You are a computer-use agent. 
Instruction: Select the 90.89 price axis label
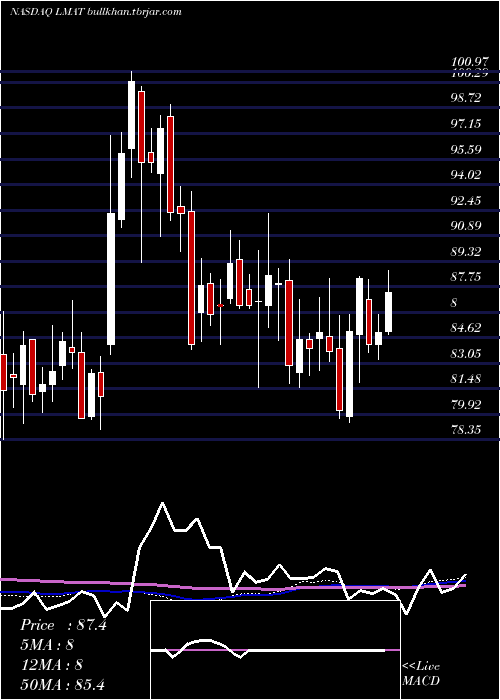pos(466,226)
